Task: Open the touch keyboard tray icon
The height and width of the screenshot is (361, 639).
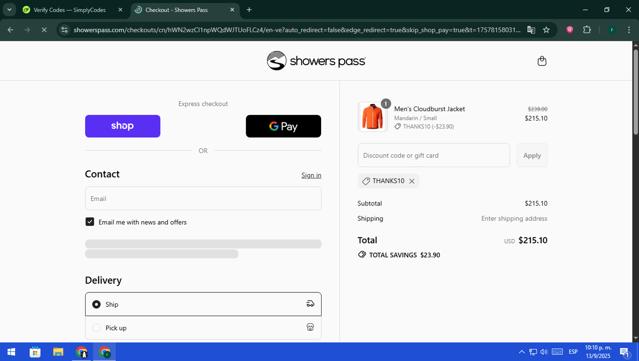Action: (x=557, y=352)
